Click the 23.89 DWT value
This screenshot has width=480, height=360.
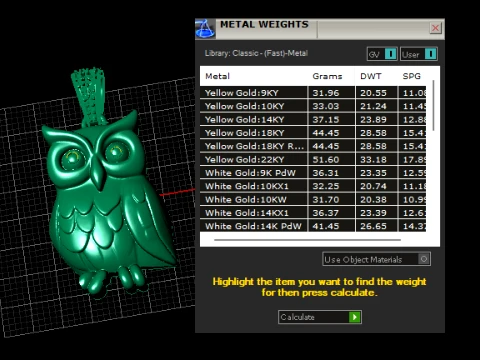[373, 120]
